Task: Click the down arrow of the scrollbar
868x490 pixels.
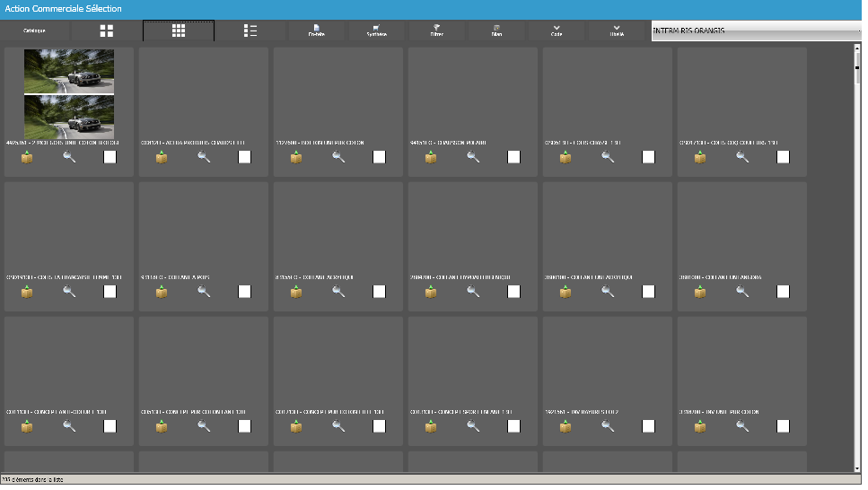Action: [858, 469]
